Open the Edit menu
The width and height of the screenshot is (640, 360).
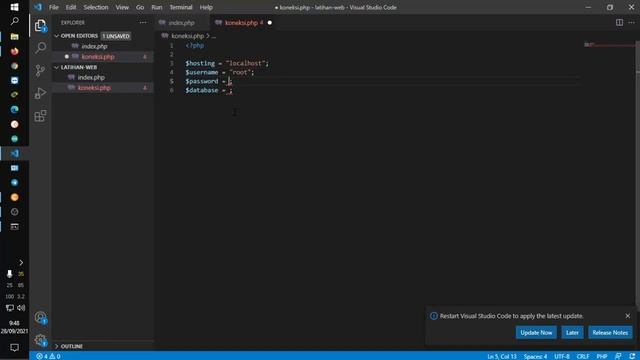click(x=71, y=7)
